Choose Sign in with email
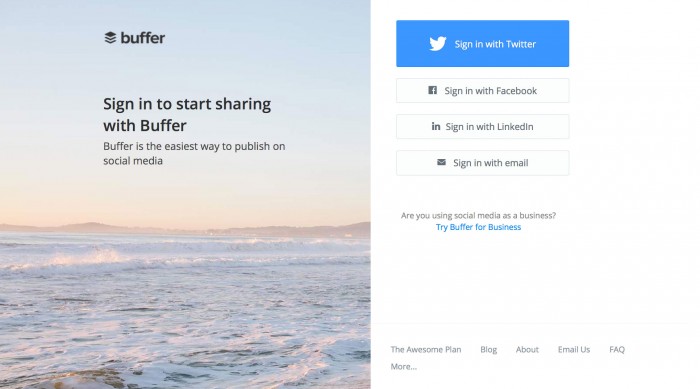This screenshot has height=389, width=700. click(x=483, y=163)
